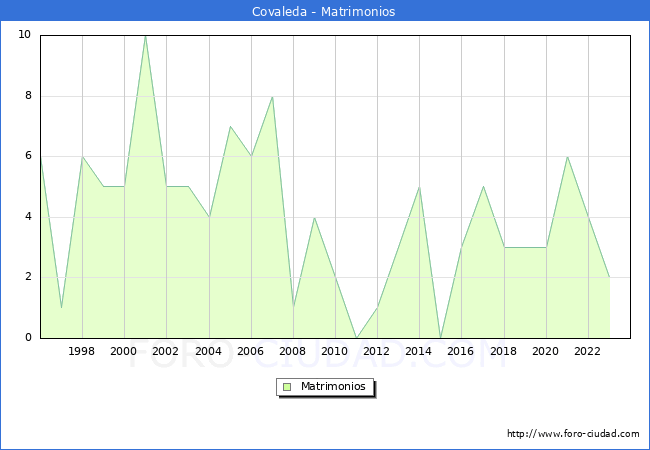Viewport: 650px width, 450px height.
Task: Click the y-axis label 10
Action: 25,34
